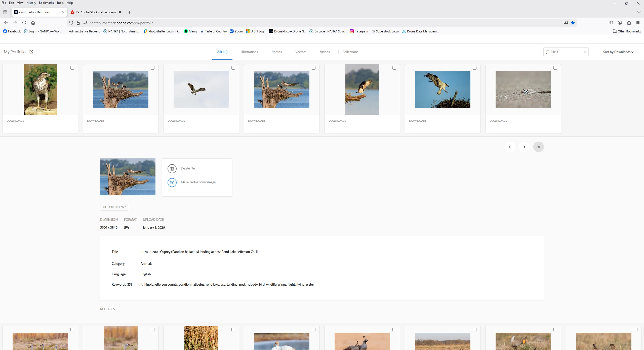Open the PhotoShelter Login bookmark
The width and height of the screenshot is (644, 350).
162,31
